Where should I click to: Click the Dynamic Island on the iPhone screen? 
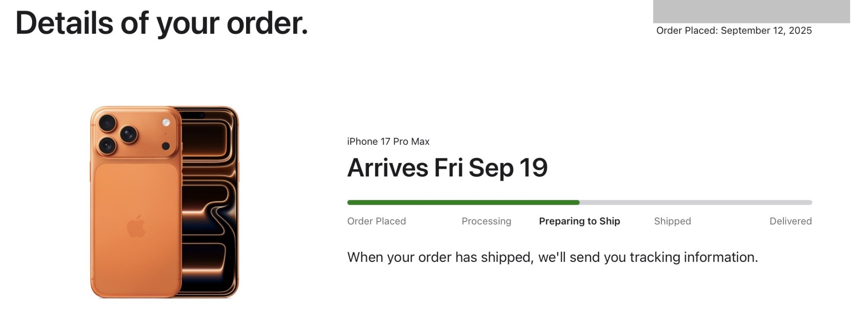[197, 115]
